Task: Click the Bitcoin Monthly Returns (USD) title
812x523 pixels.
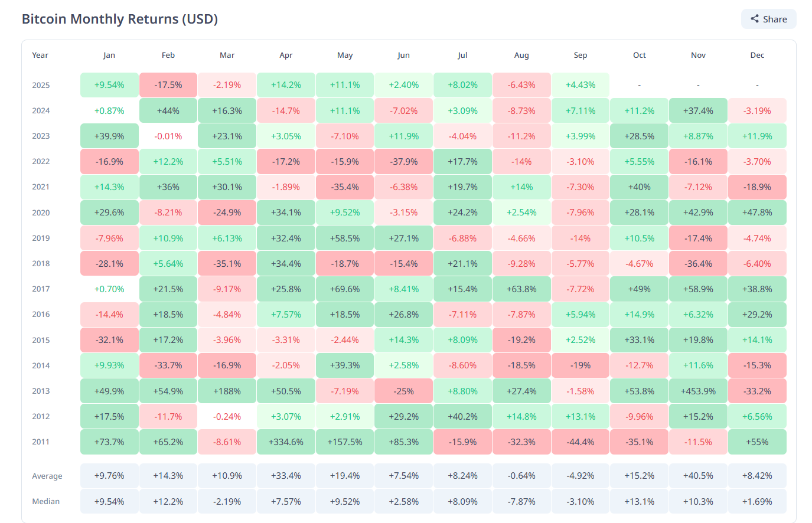Action: [x=120, y=18]
